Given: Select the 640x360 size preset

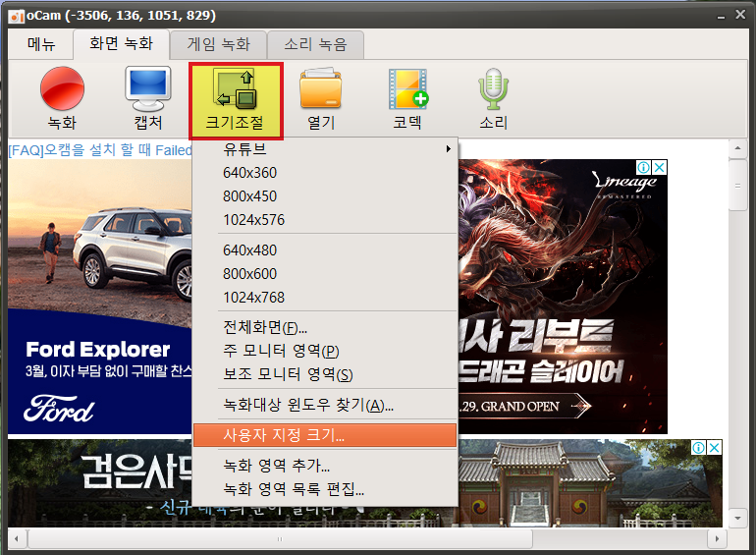Looking at the screenshot, I should (325, 173).
